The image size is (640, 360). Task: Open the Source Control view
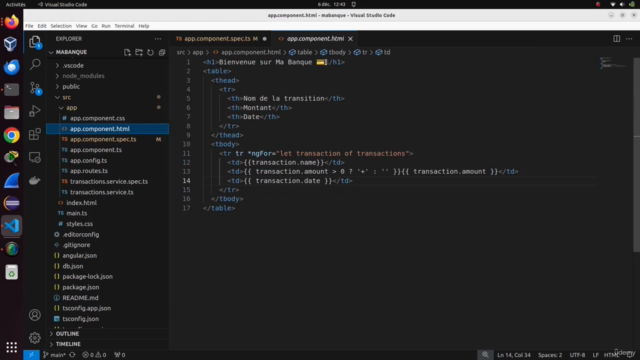coord(35,88)
